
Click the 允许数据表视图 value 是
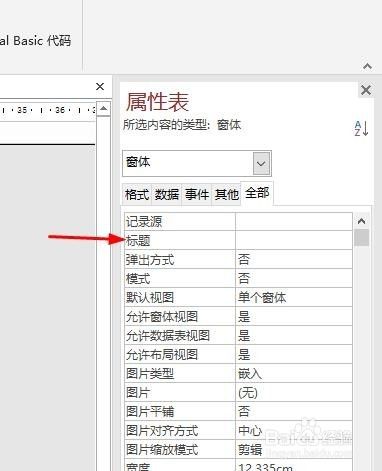click(x=294, y=335)
